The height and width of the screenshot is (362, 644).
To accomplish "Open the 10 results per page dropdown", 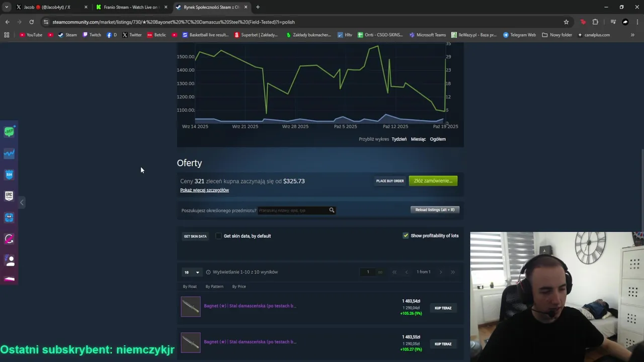I will pos(191,272).
